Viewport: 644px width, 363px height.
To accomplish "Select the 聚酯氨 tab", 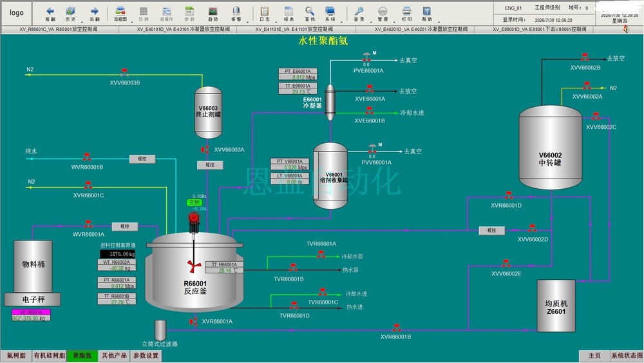I will pyautogui.click(x=82, y=356).
